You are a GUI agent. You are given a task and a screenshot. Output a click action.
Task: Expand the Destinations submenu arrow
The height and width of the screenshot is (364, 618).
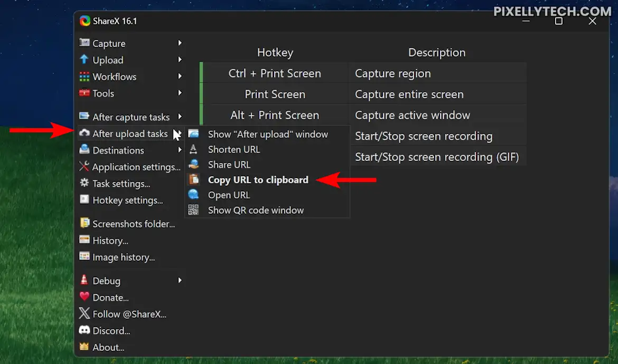point(180,150)
